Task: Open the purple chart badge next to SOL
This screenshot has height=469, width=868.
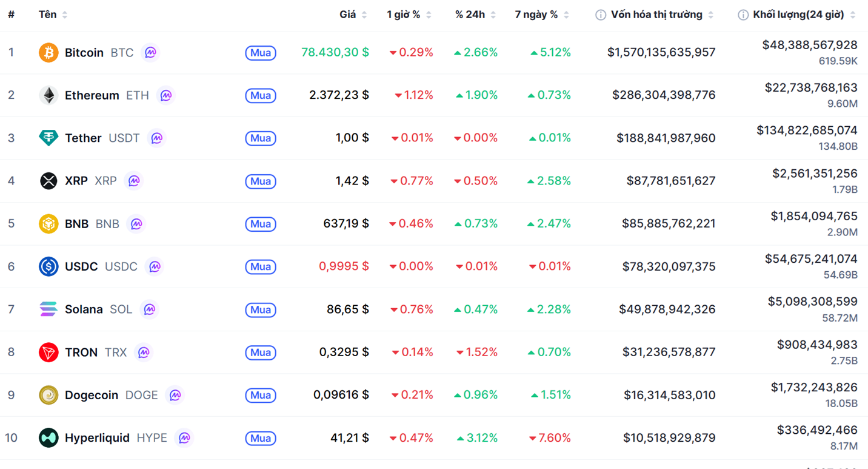Action: coord(149,309)
